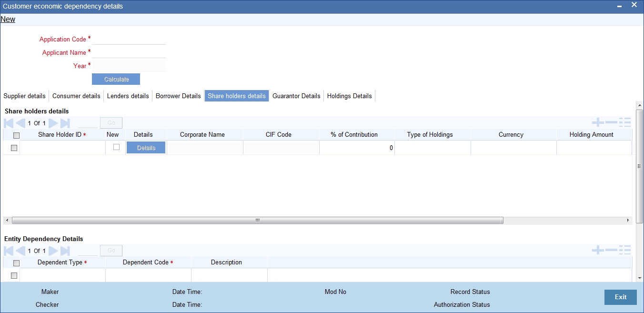Go to first page in Share holders details
The height and width of the screenshot is (313, 644).
click(x=9, y=123)
